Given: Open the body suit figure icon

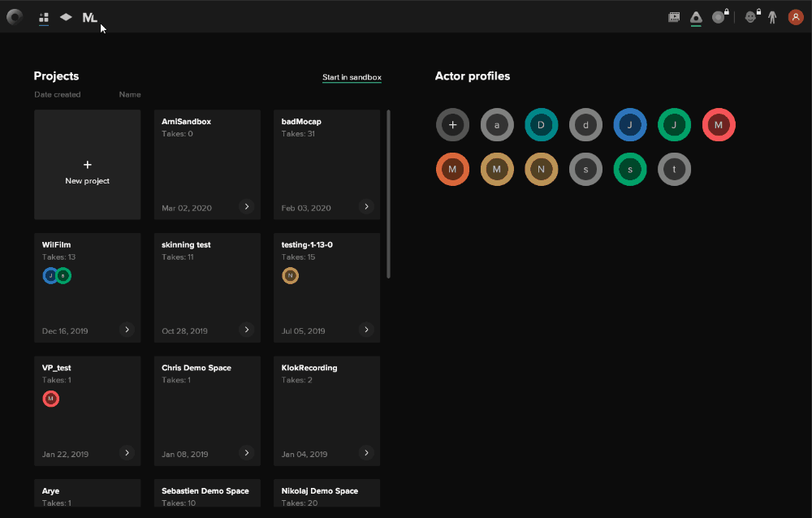Looking at the screenshot, I should (772, 17).
